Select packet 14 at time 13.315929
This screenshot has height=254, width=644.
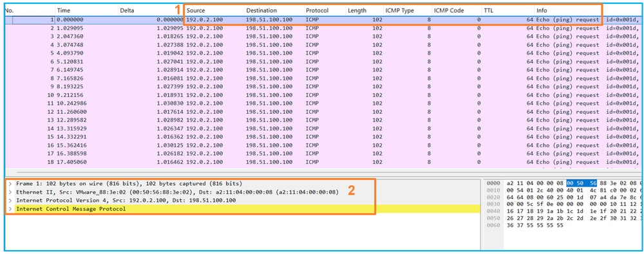coord(324,129)
